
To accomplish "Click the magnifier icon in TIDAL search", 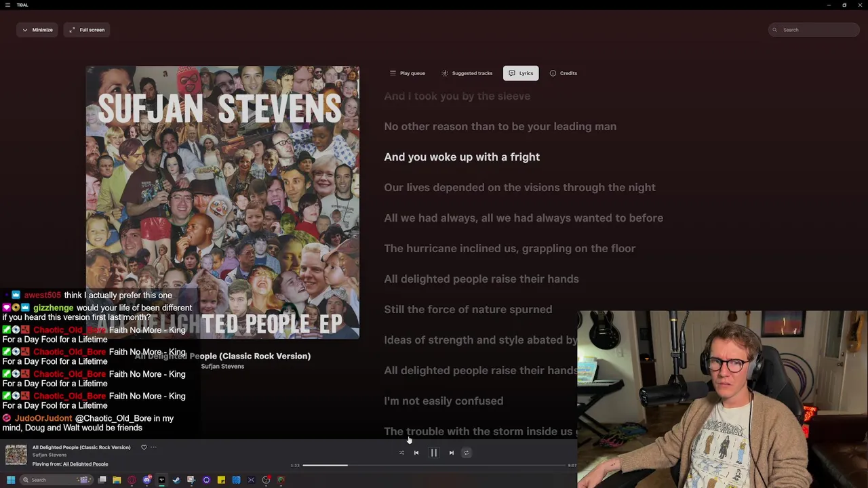I will (x=775, y=30).
